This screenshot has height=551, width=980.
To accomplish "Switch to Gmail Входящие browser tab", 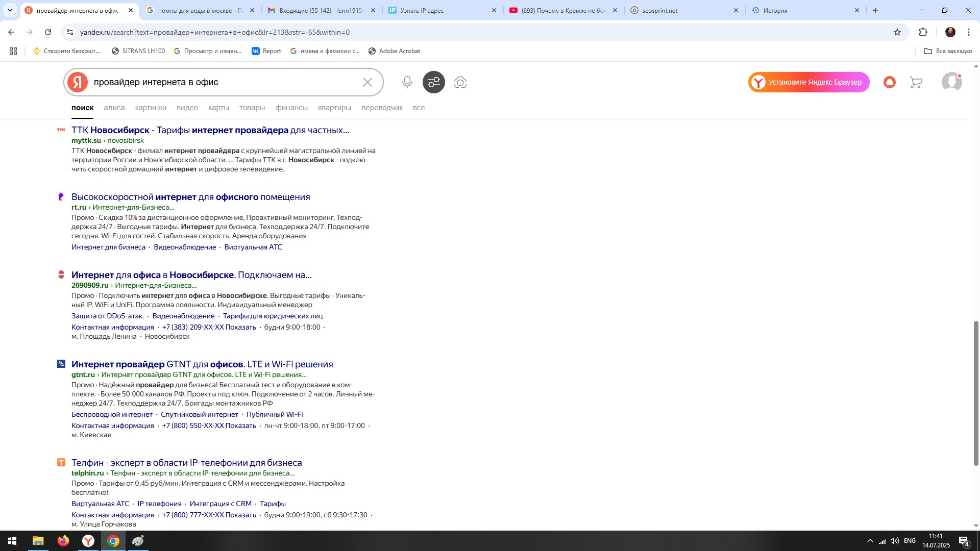I will tap(322, 10).
